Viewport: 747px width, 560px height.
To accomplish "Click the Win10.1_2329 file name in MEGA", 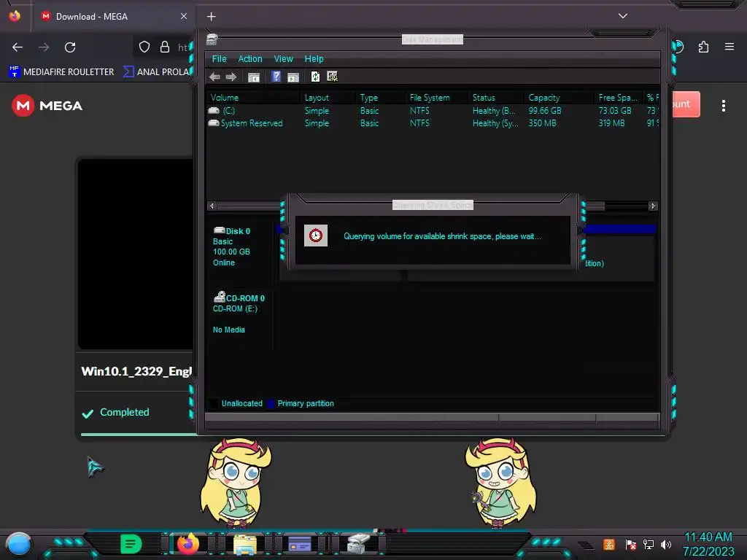I will click(136, 371).
